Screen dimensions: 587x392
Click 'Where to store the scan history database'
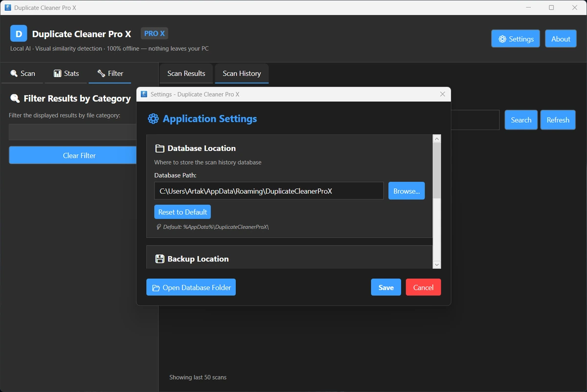tap(208, 162)
